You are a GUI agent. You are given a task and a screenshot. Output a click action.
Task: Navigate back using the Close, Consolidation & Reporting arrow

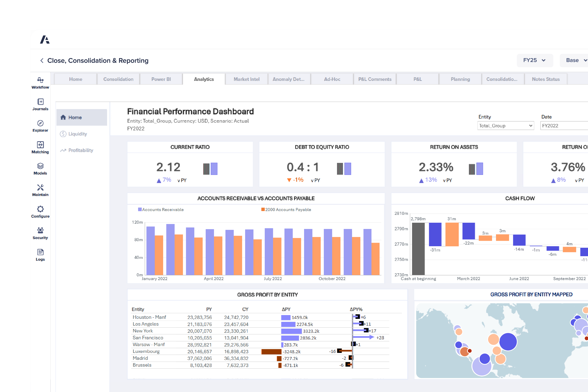[42, 61]
